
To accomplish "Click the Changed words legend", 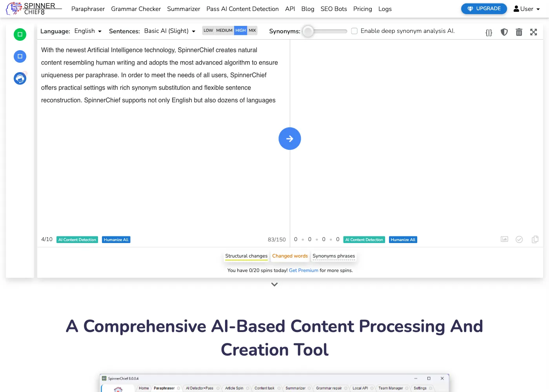I will pos(290,256).
